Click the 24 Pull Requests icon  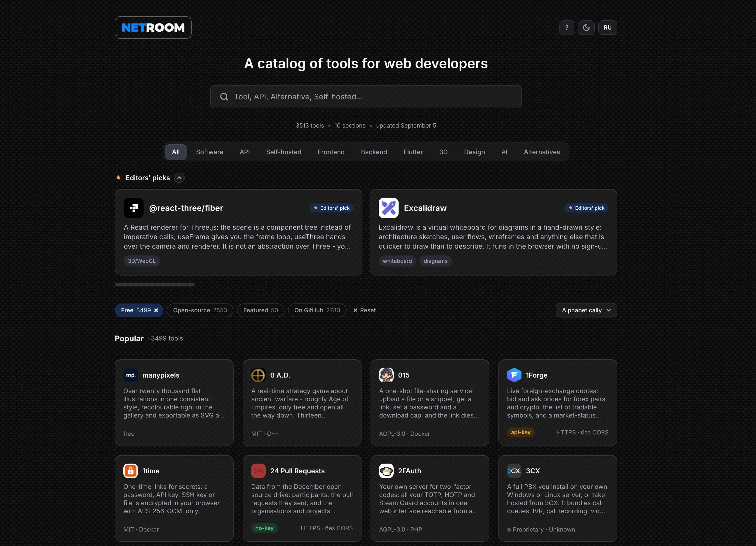tap(258, 471)
